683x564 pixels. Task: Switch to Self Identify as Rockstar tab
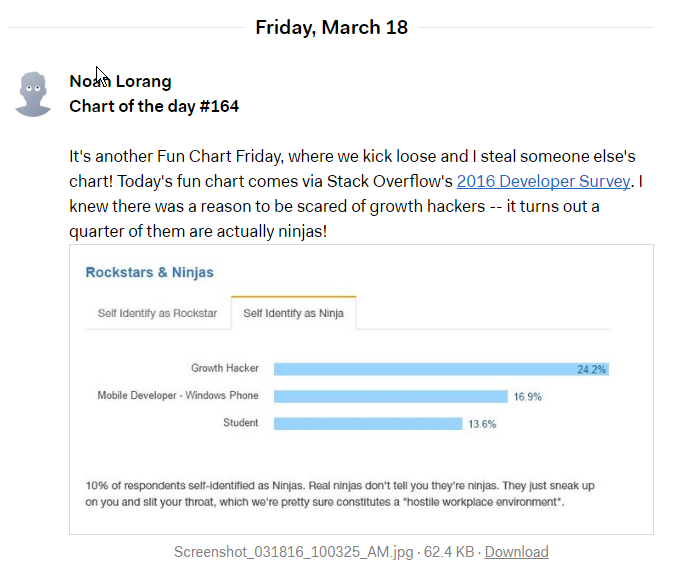point(157,313)
